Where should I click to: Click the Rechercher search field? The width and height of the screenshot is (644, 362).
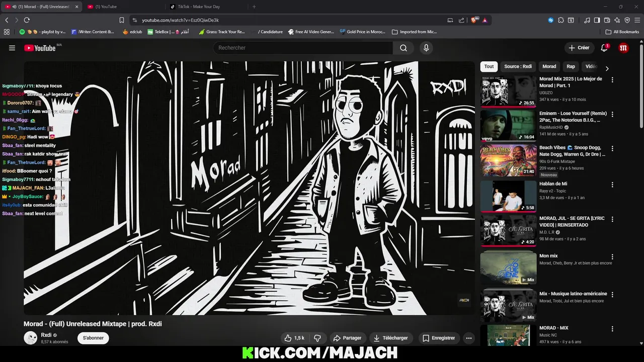[303, 48]
